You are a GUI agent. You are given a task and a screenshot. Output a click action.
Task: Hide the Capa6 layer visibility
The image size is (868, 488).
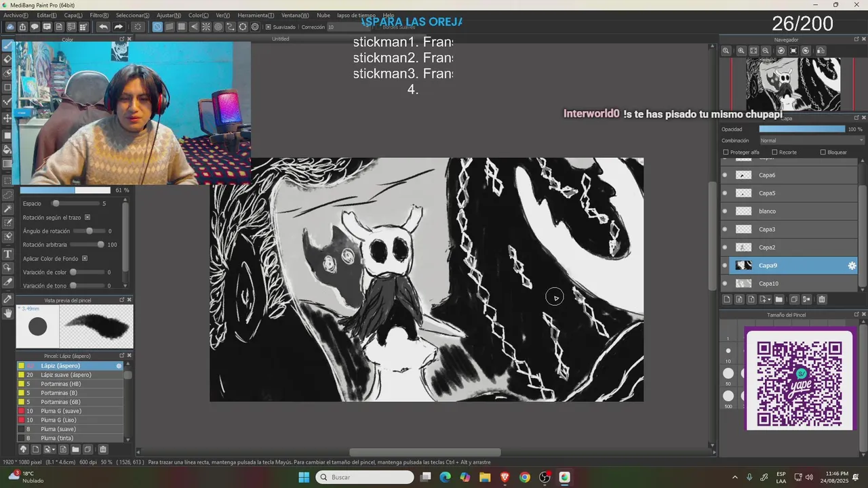click(x=725, y=175)
